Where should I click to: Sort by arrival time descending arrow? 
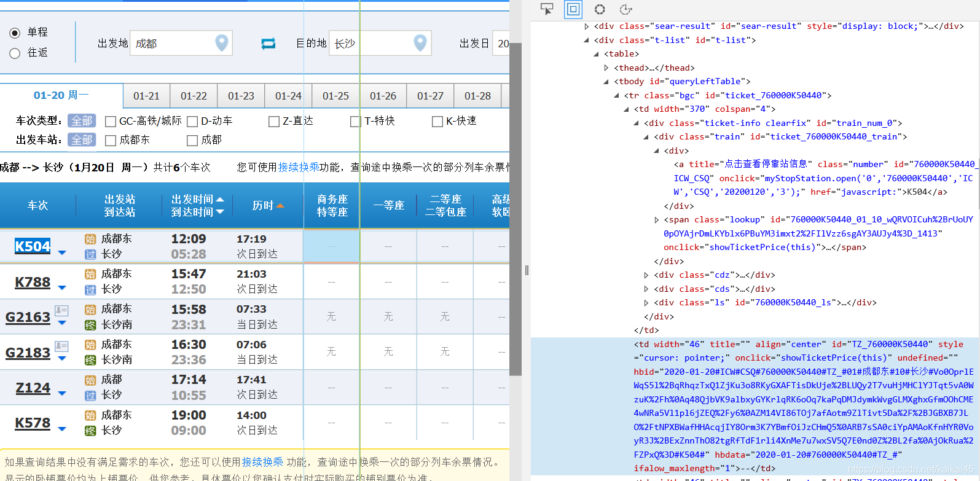tap(220, 212)
